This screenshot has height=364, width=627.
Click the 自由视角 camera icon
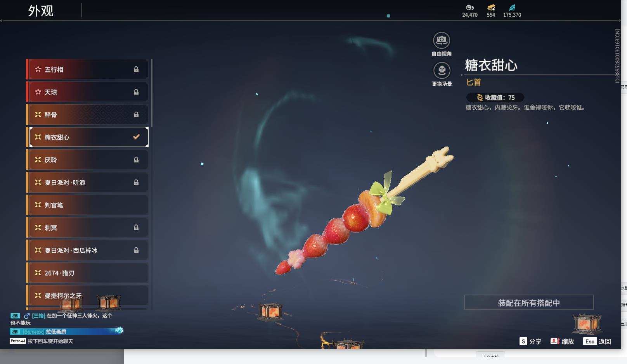pos(442,40)
